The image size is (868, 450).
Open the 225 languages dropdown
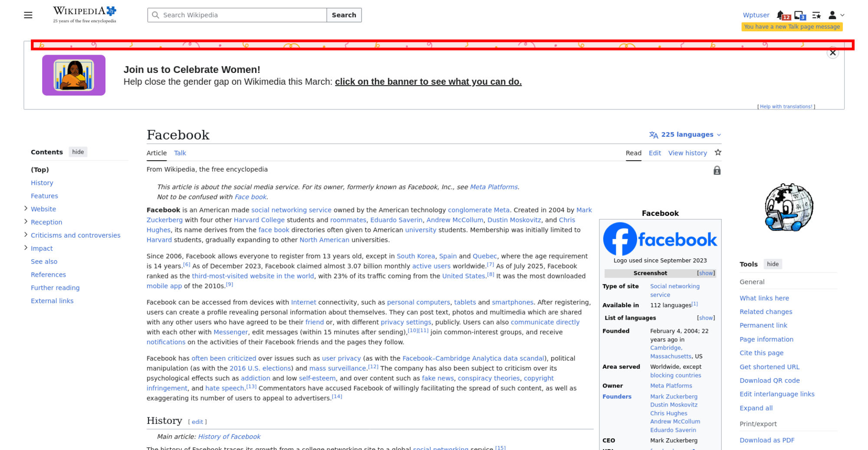[x=685, y=135]
